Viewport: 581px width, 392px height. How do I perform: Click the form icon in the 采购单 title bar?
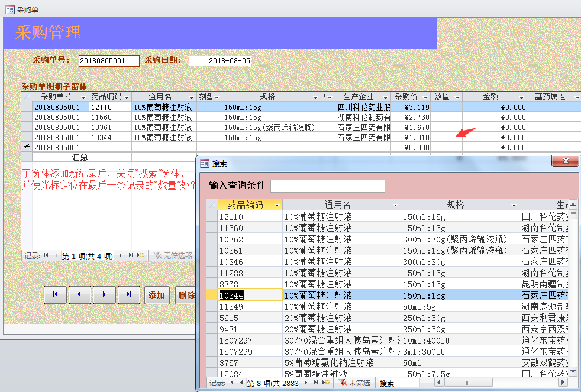[x=10, y=9]
